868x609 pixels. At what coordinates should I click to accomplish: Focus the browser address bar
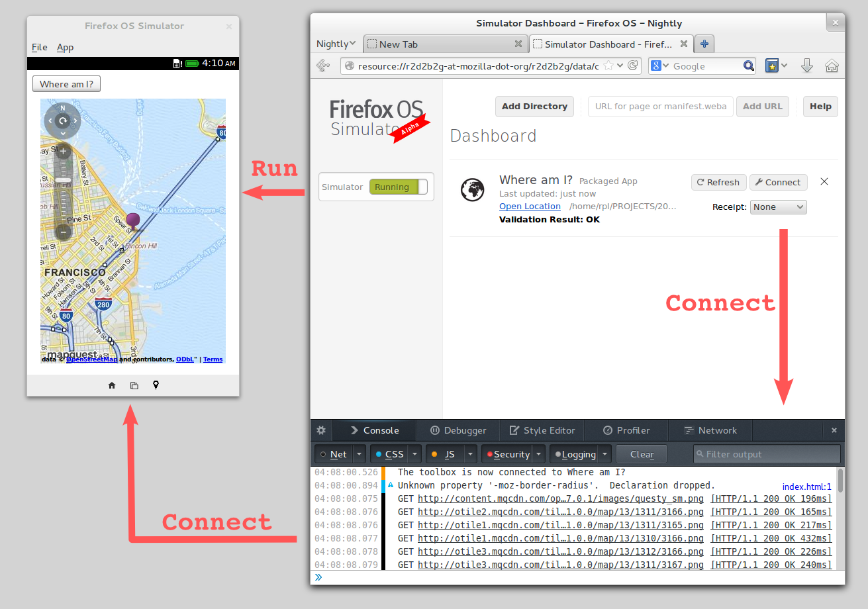[491, 66]
